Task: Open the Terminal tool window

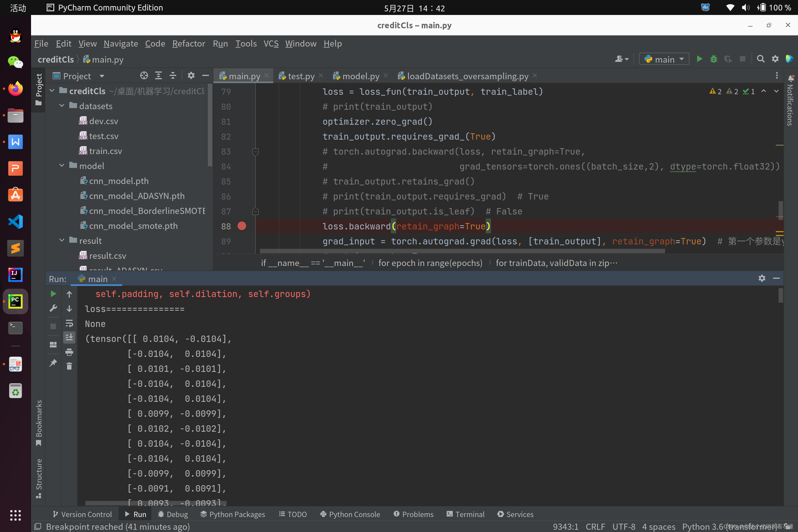Action: (x=465, y=514)
